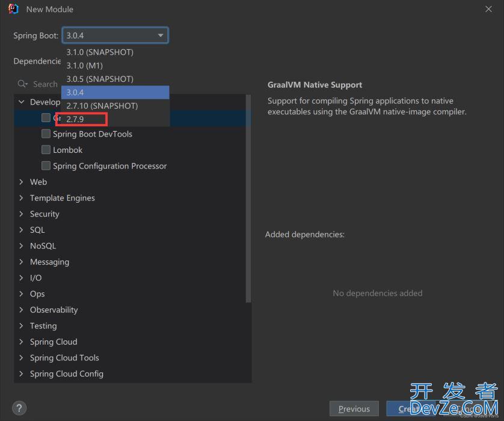Expand the NoSQL category
This screenshot has width=504, height=421.
22,246
